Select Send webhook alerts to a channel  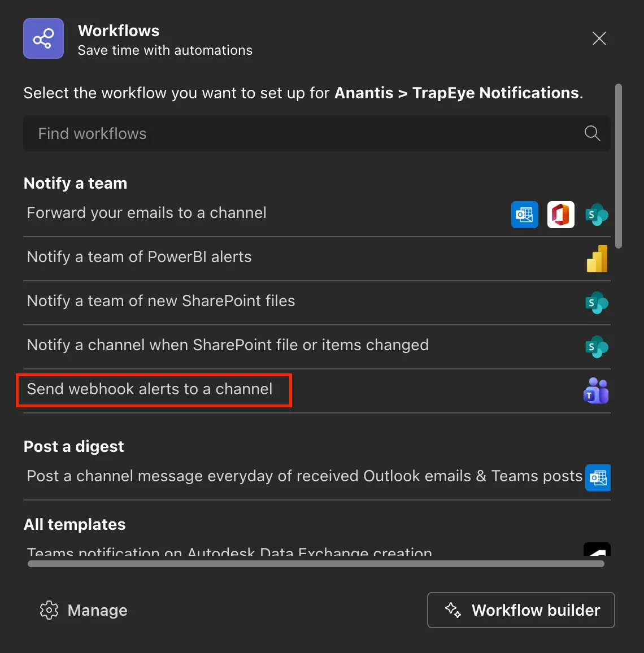coord(150,389)
